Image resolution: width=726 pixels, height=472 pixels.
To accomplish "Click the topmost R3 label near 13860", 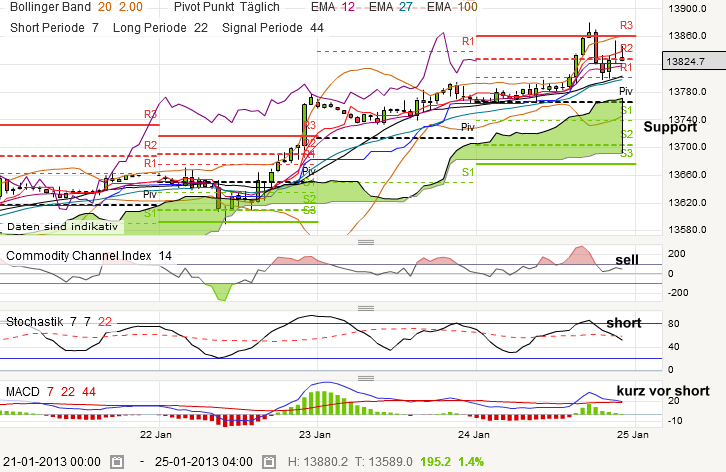I will click(x=626, y=25).
